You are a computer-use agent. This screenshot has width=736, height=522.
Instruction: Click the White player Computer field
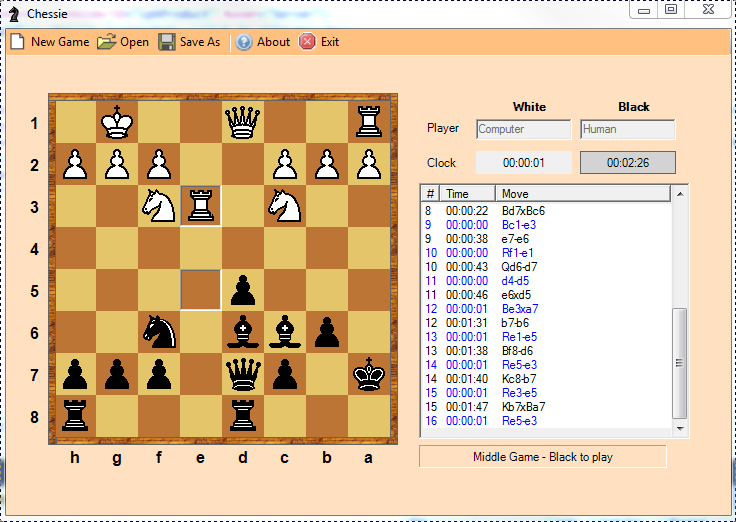524,129
